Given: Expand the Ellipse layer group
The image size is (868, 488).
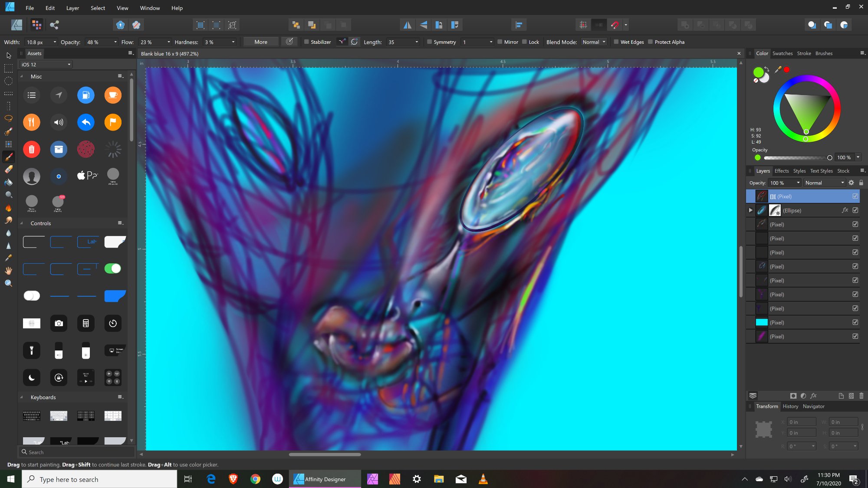Looking at the screenshot, I should tap(750, 210).
